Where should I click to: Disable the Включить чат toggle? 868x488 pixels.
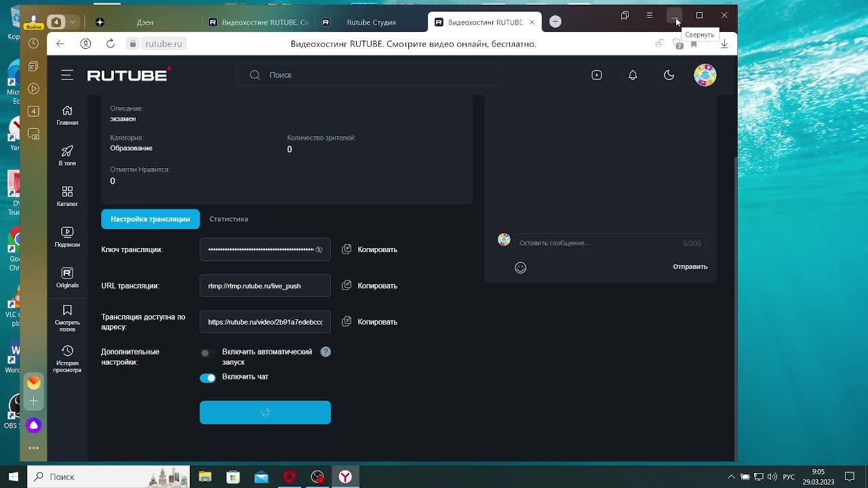208,378
